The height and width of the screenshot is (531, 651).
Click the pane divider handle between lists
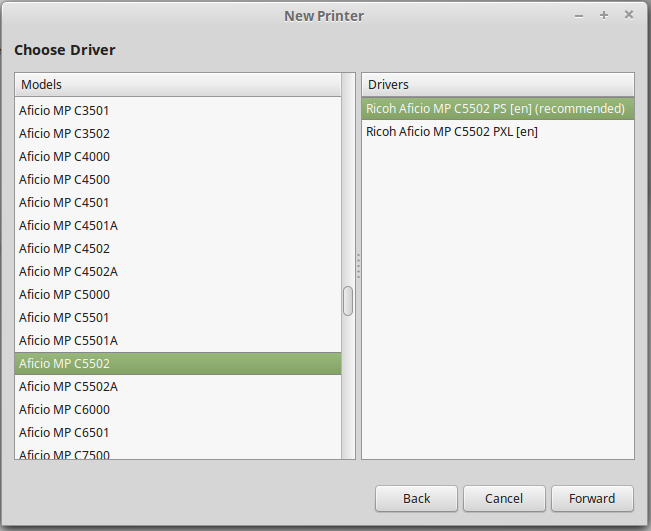point(358,266)
